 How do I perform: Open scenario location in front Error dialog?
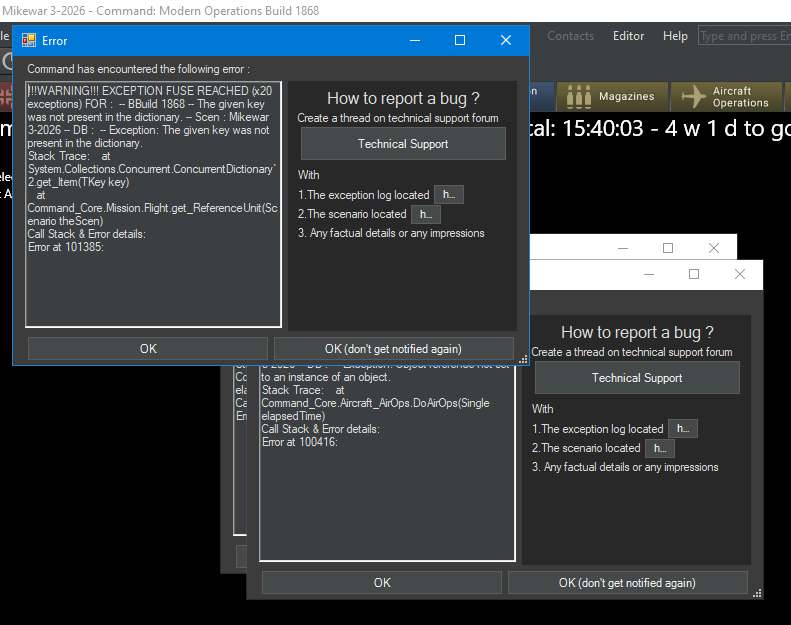pyautogui.click(x=426, y=214)
